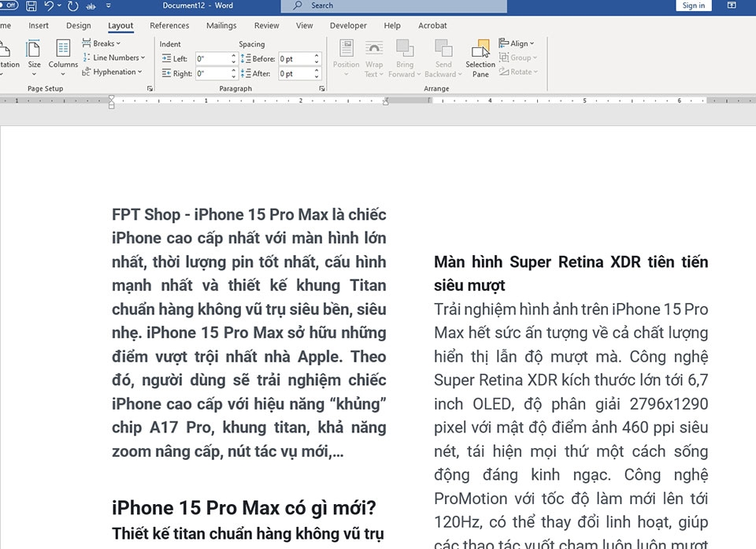This screenshot has width=756, height=549.
Task: Open the Breaks menu
Action: 102,43
